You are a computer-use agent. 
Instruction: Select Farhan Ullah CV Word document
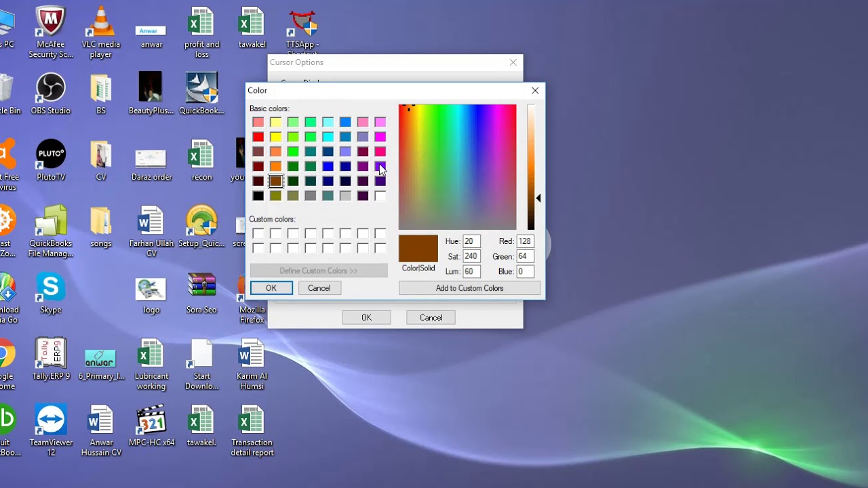coord(151,232)
